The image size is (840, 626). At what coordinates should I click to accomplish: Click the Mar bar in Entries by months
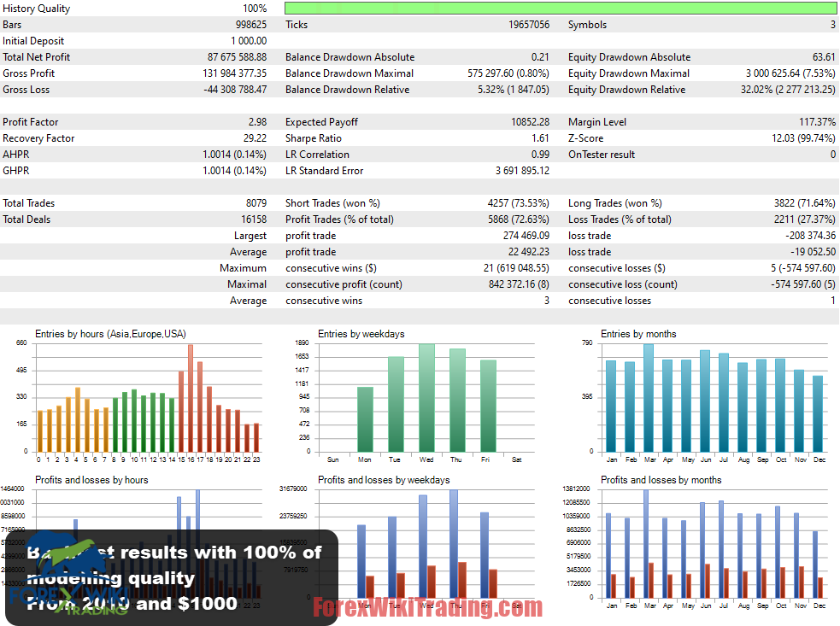[x=649, y=398]
